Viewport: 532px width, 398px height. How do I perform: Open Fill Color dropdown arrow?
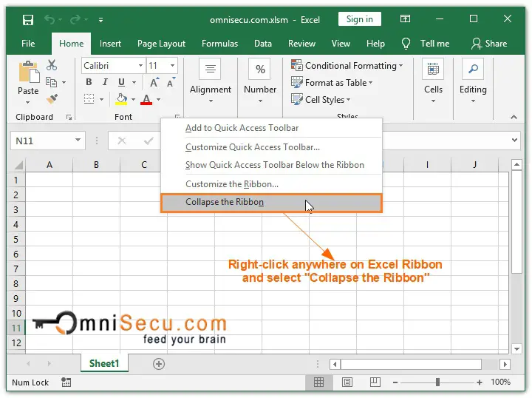(133, 99)
